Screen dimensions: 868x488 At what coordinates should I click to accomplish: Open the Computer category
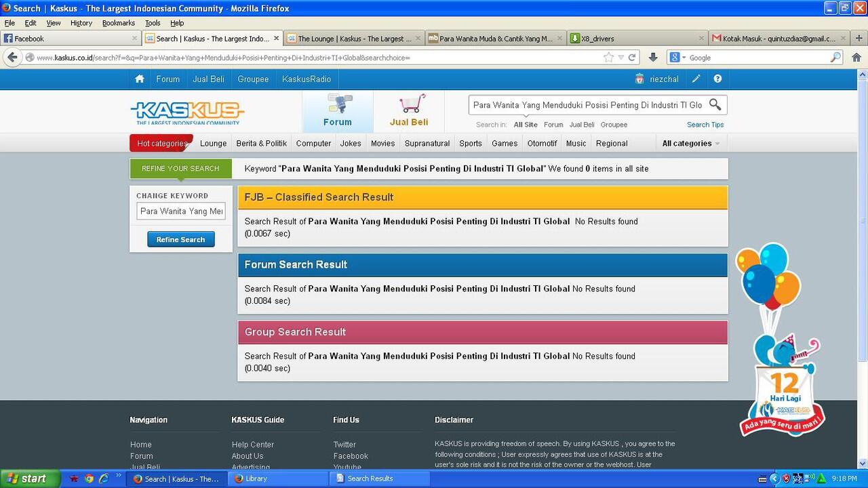tap(313, 144)
